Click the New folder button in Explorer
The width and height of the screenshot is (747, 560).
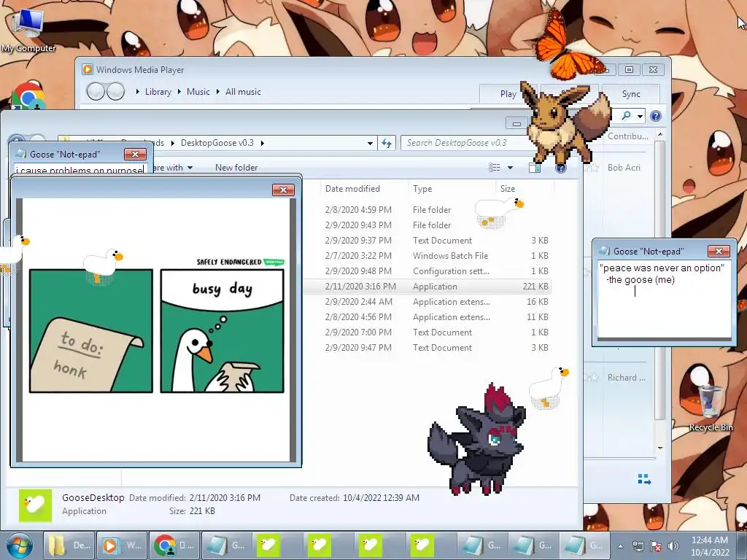pyautogui.click(x=236, y=168)
